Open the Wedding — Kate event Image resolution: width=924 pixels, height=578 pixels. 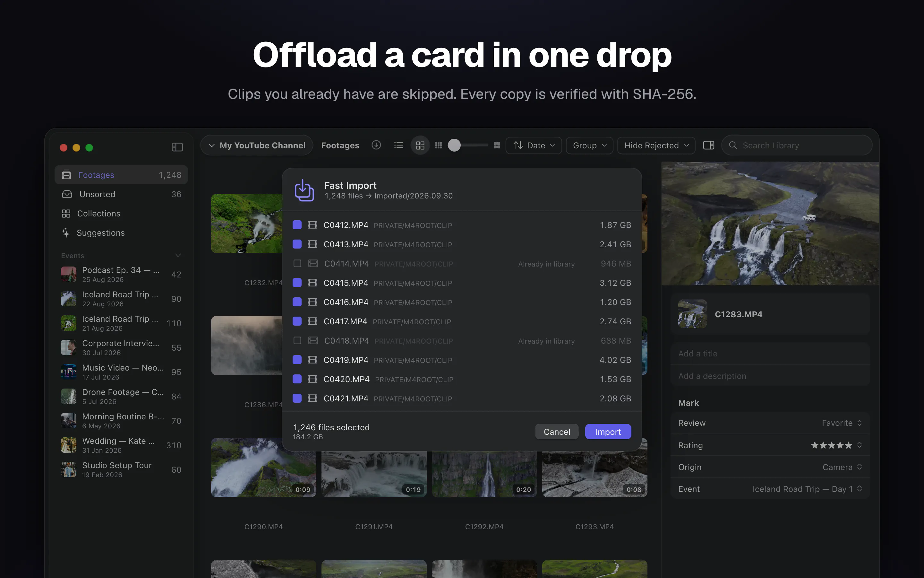coord(121,445)
